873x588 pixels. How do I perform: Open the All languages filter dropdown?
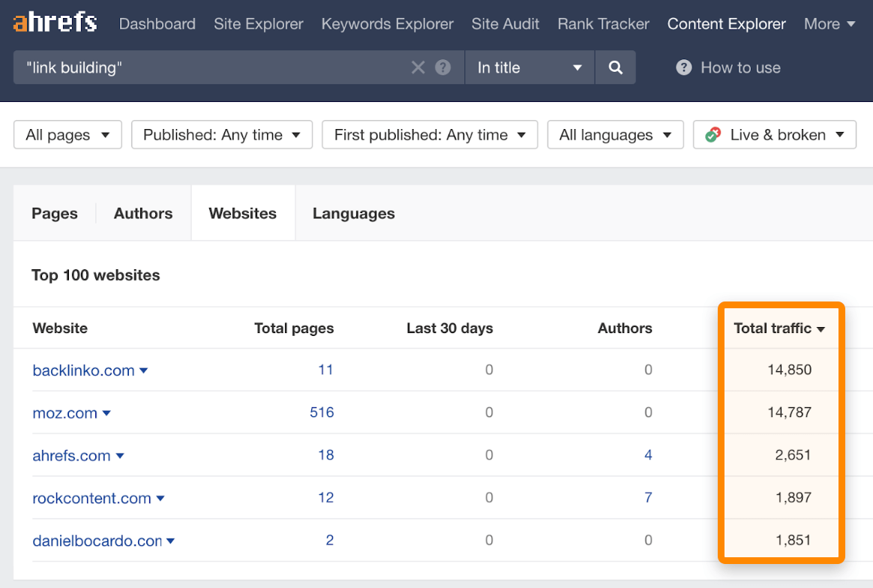(x=615, y=135)
